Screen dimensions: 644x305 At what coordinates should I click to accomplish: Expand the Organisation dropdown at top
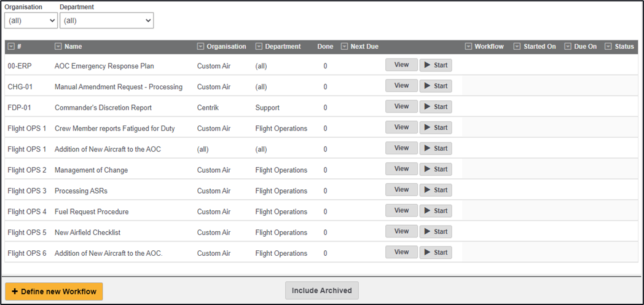[31, 20]
